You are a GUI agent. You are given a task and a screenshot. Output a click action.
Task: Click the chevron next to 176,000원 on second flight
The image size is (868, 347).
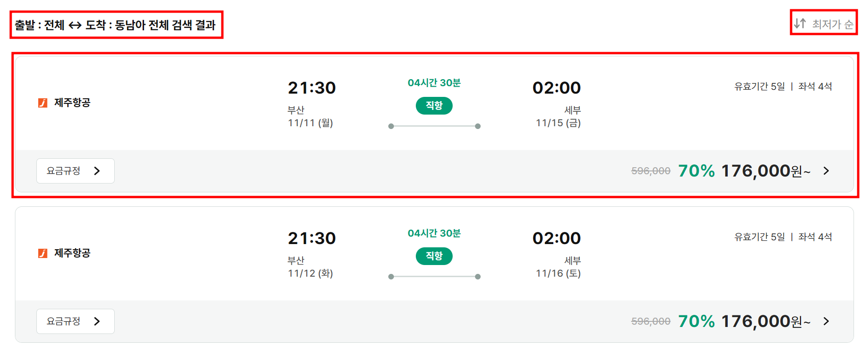(x=826, y=321)
